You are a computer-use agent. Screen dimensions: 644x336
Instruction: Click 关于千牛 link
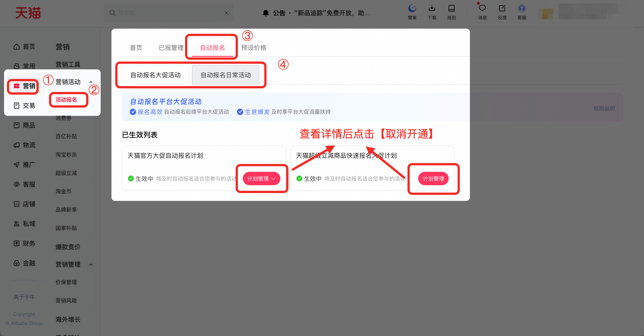(x=24, y=297)
